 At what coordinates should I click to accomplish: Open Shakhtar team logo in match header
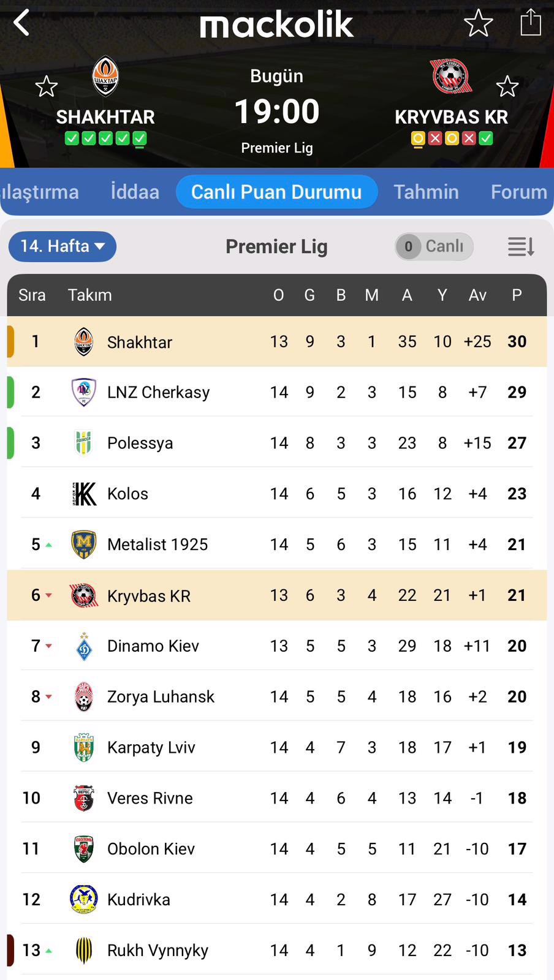105,77
